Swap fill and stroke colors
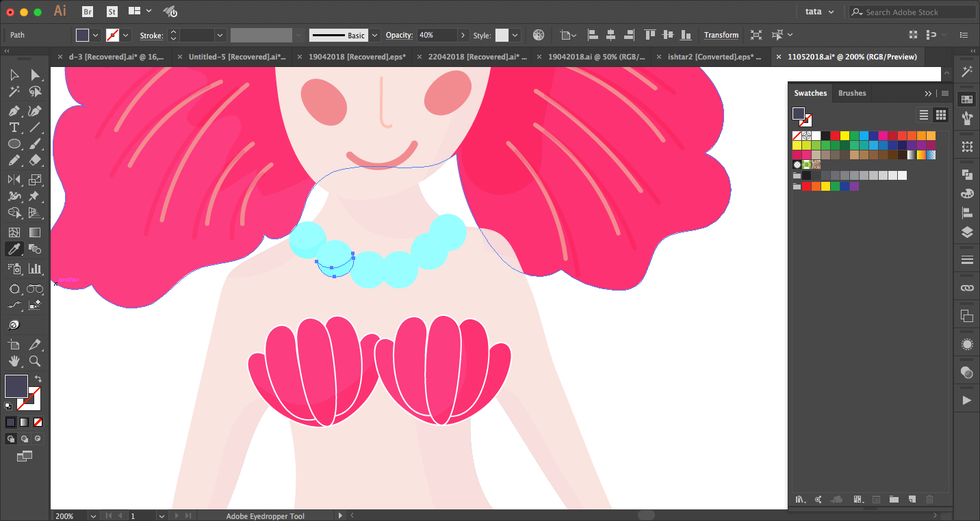Viewport: 980px width, 521px height. pos(38,379)
